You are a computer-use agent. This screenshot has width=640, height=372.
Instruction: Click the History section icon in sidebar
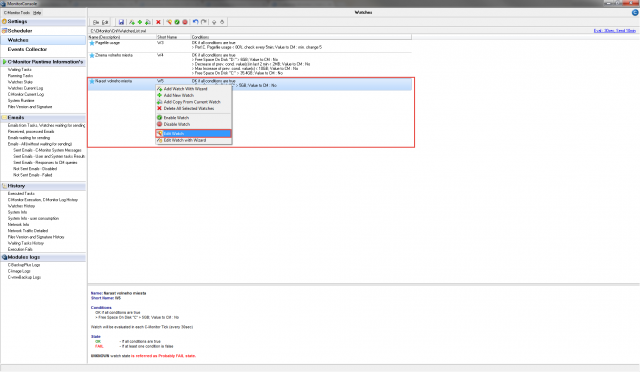[4, 186]
